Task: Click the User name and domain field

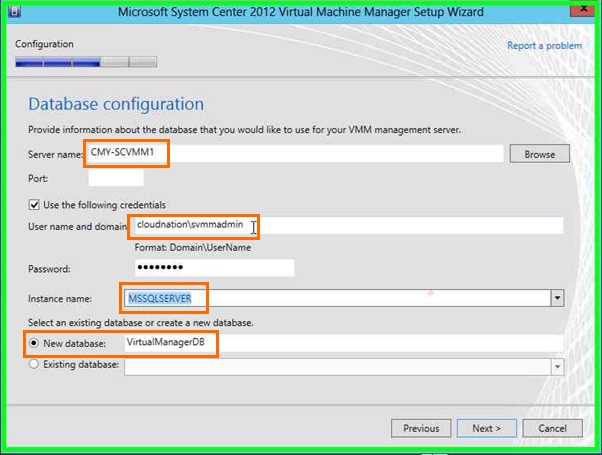Action: 349,225
